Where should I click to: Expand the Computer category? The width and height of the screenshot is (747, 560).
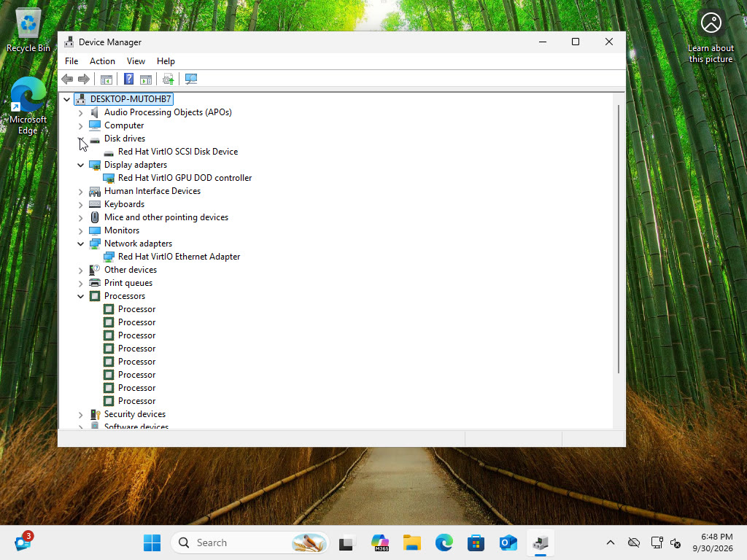pyautogui.click(x=80, y=125)
